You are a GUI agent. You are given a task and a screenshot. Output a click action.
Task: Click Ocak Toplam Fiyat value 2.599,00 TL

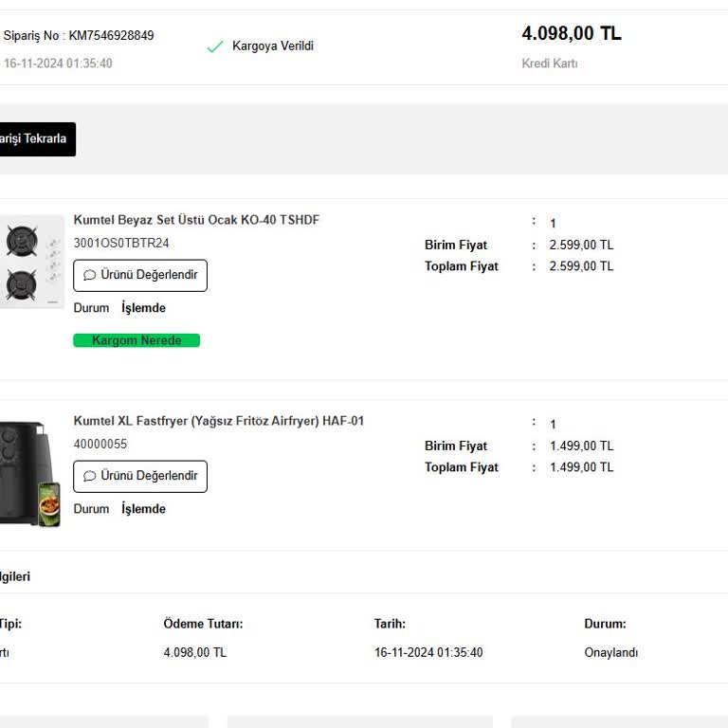coord(581,266)
